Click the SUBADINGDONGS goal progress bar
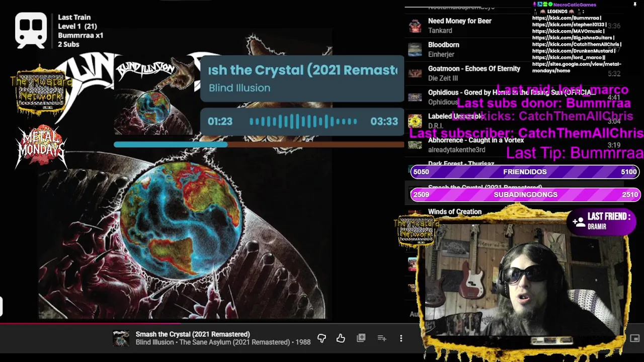Screen dimensions: 644x362 point(525,195)
